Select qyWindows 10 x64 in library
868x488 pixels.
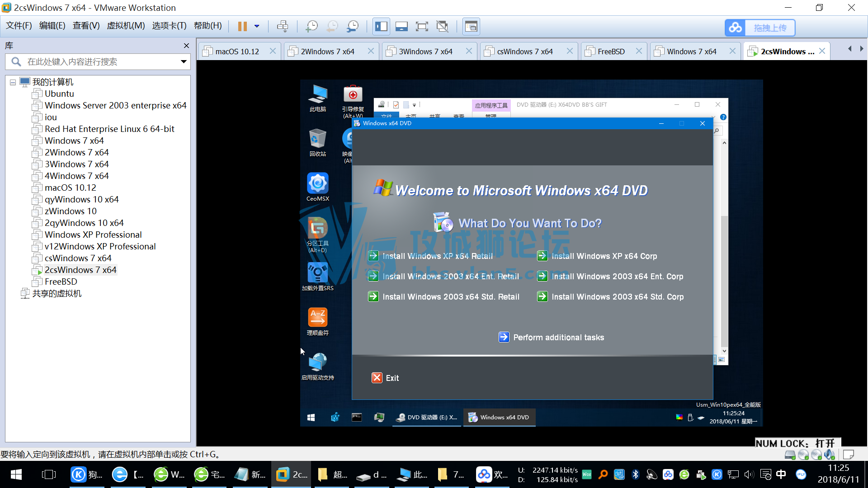(x=81, y=199)
